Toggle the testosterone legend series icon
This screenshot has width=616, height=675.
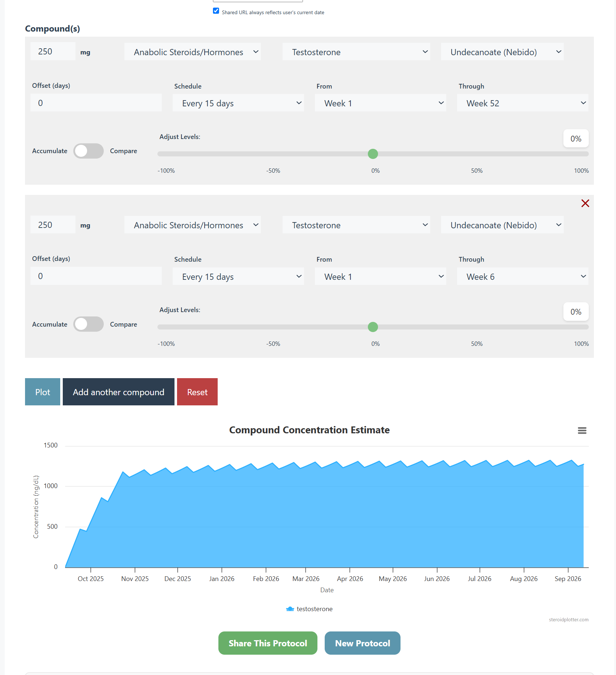point(290,609)
